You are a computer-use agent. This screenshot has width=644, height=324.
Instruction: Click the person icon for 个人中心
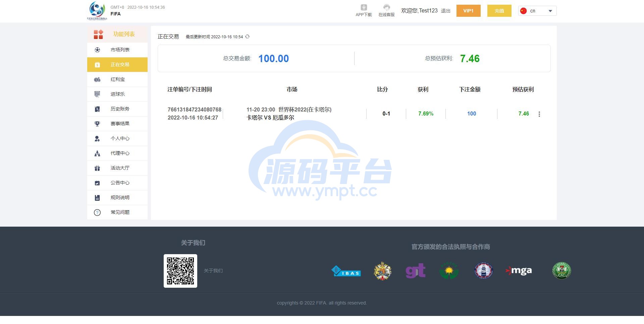click(x=97, y=139)
